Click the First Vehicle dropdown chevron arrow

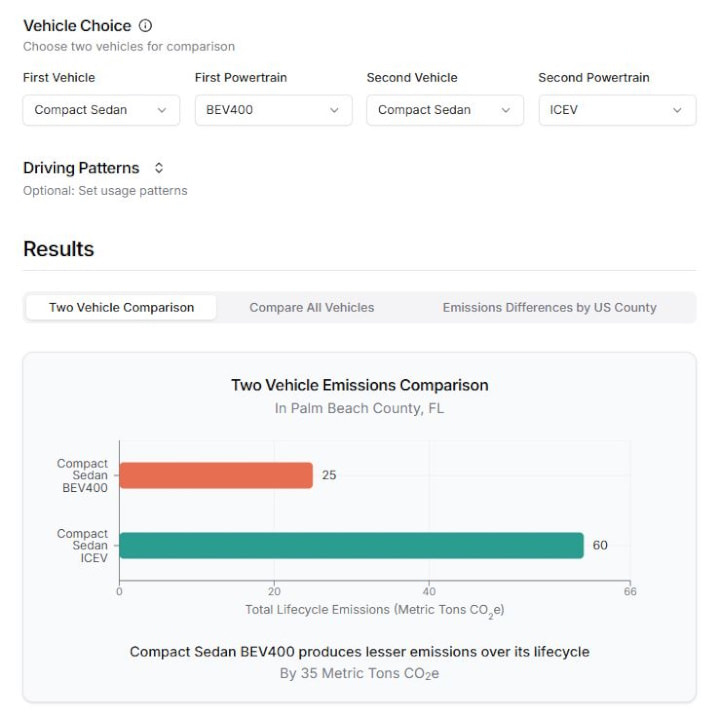[x=162, y=110]
